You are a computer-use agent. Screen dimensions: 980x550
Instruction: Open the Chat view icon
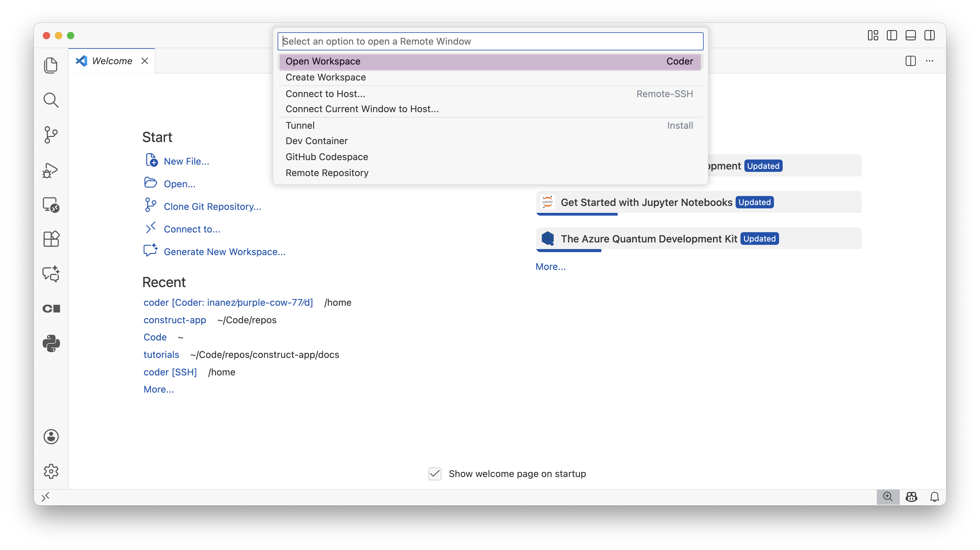[51, 274]
